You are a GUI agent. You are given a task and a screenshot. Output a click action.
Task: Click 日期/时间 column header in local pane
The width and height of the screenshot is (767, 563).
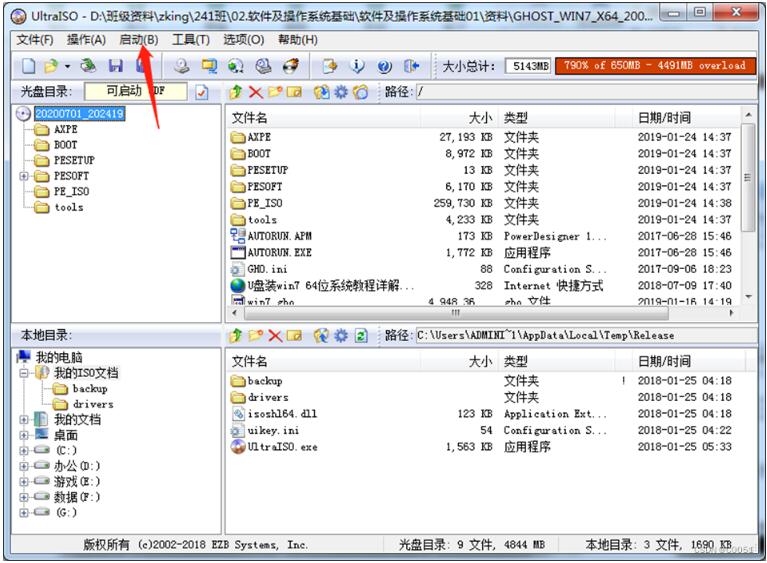(x=665, y=361)
